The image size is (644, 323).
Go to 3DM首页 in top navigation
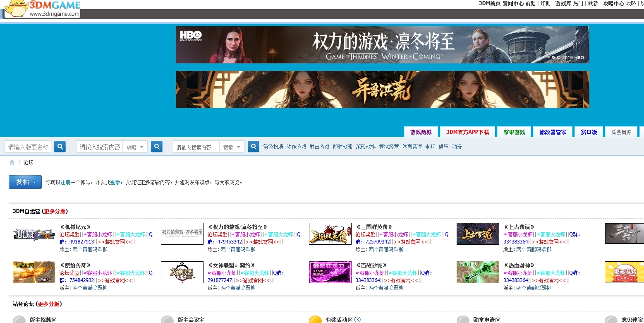pos(490,3)
